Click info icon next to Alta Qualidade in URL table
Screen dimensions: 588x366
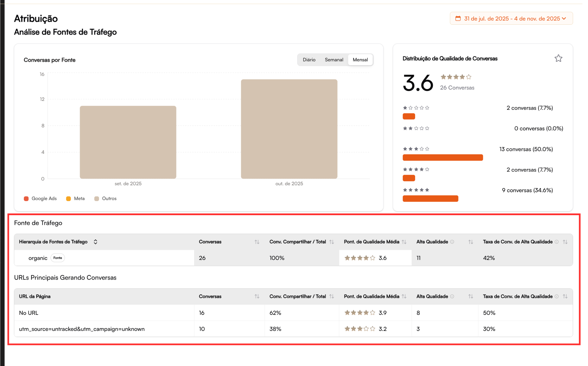452,296
